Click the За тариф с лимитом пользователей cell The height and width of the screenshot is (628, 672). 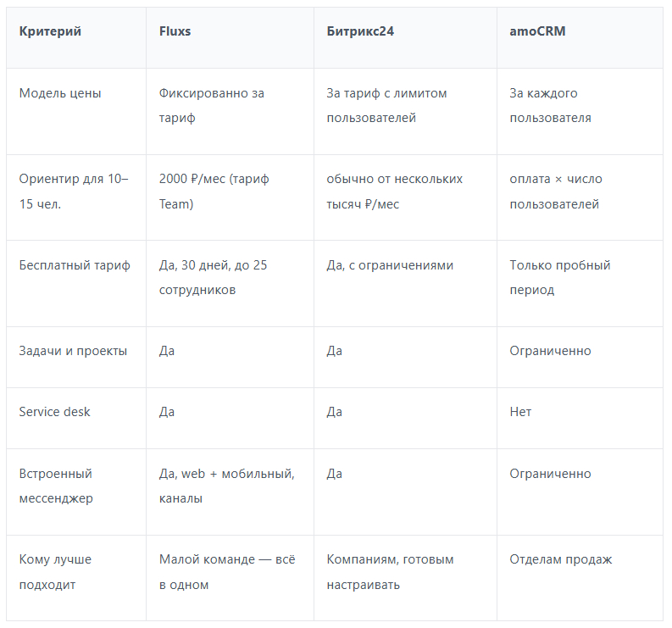pyautogui.click(x=386, y=105)
